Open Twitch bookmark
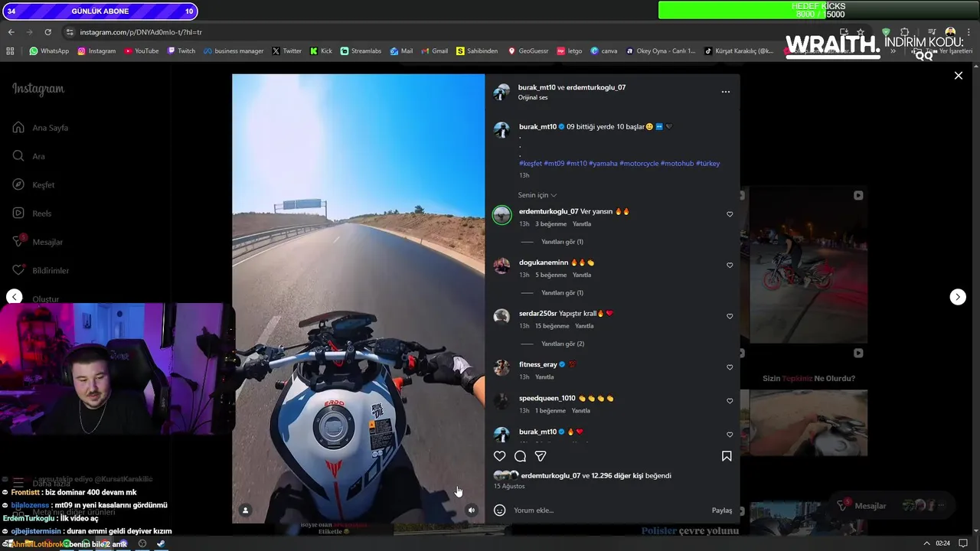Image resolution: width=980 pixels, height=551 pixels. 181,51
